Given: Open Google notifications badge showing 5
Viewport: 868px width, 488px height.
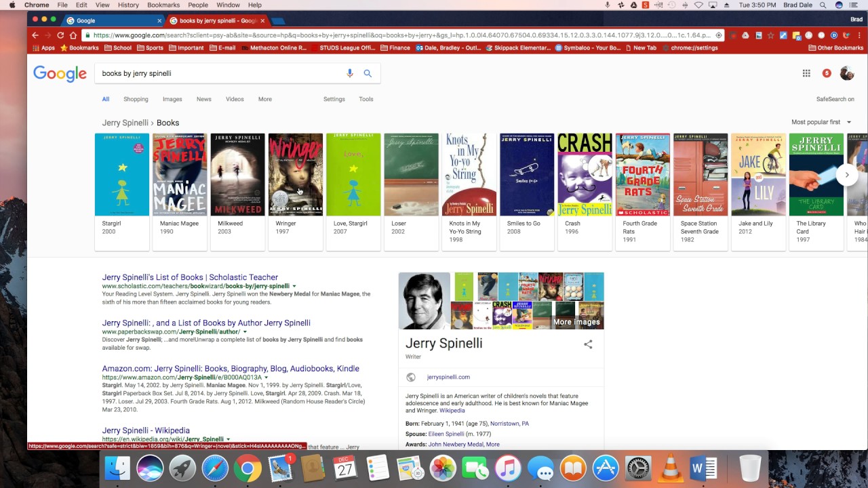Looking at the screenshot, I should pos(827,73).
